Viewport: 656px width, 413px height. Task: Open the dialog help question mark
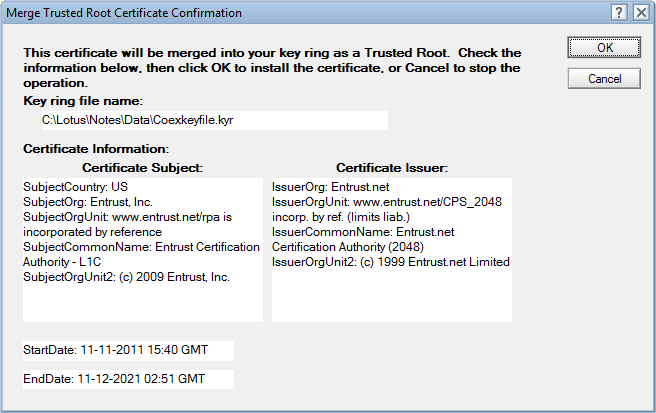pos(619,13)
